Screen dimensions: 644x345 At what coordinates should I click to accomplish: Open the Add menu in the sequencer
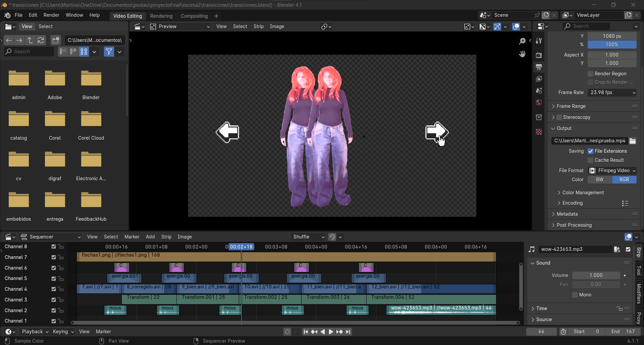(x=150, y=237)
